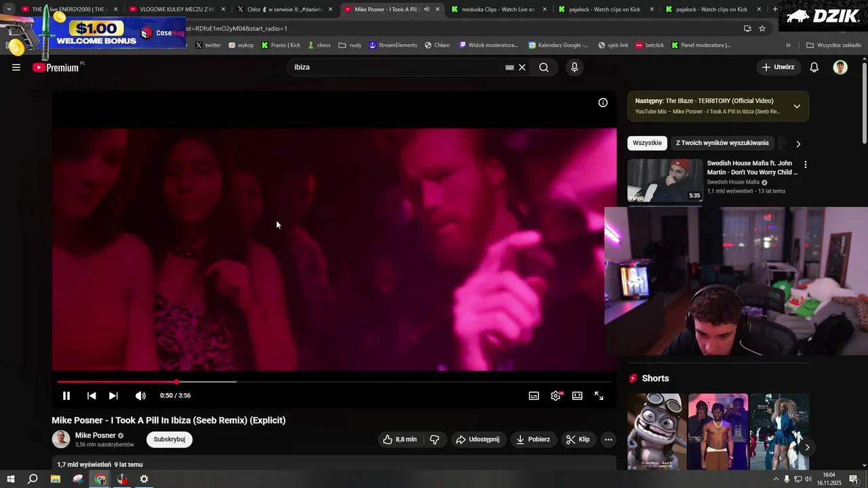This screenshot has width=868, height=488.
Task: Open the Swedish House Mafia video thumbnail
Action: coord(665,180)
